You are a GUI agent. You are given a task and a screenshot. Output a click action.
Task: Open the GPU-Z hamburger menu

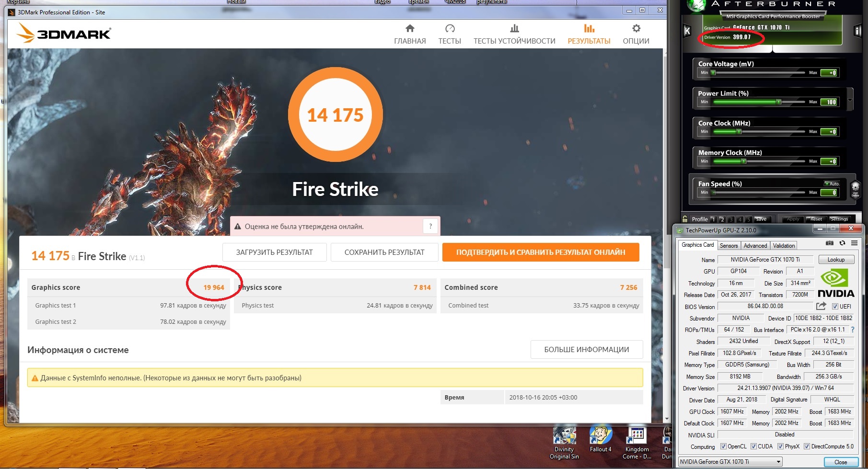click(854, 243)
